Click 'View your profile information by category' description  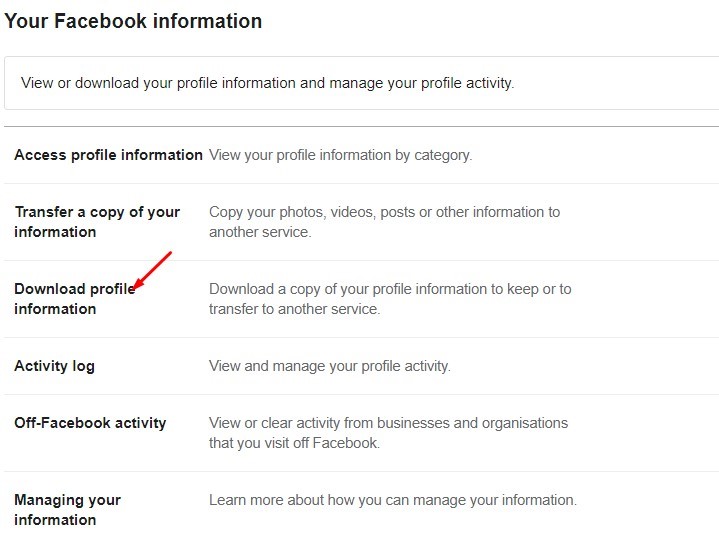click(340, 155)
